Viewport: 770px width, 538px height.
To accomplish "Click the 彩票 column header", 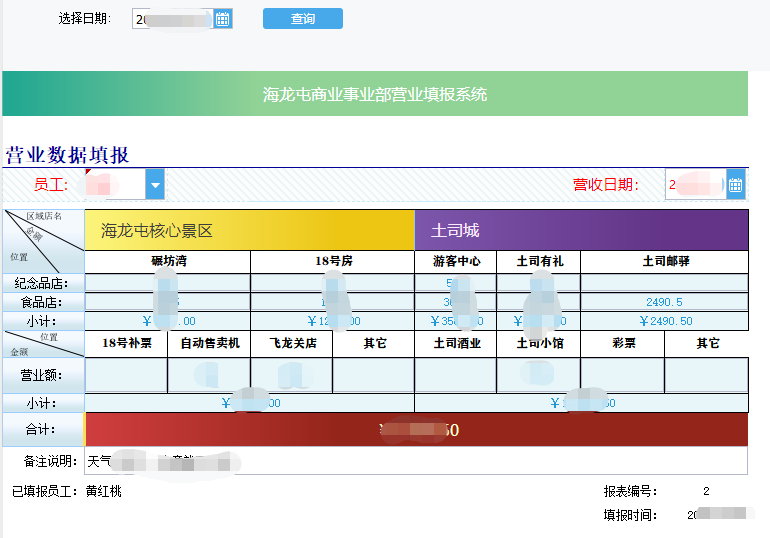I will click(623, 343).
